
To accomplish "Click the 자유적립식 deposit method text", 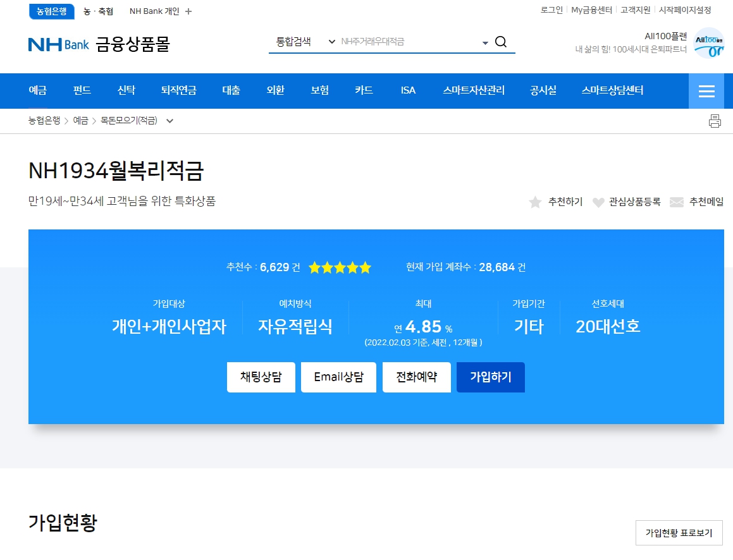I will point(295,327).
